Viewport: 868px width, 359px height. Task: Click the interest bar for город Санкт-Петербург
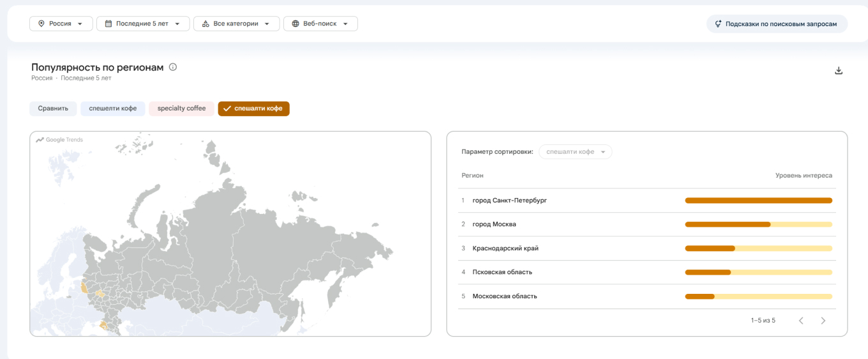point(759,201)
